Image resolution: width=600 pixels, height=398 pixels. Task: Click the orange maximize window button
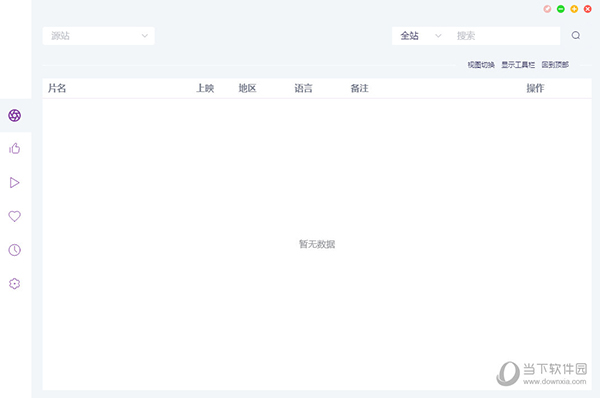574,9
